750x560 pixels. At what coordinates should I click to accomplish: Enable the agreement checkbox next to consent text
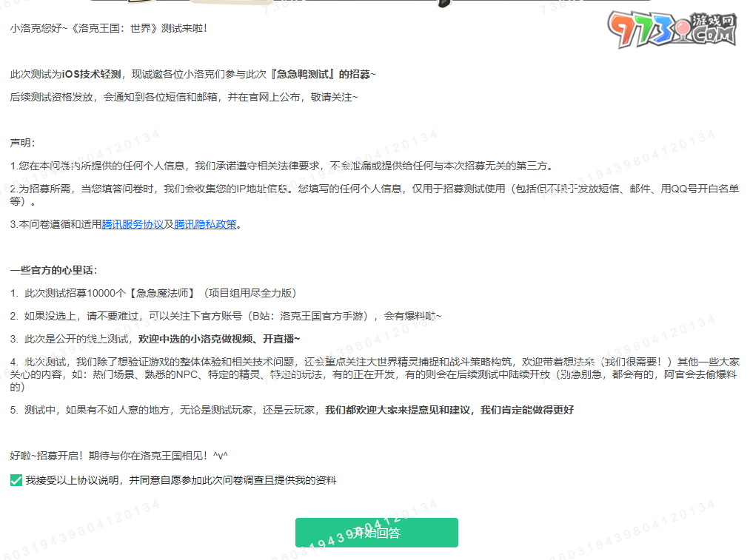pos(16,480)
